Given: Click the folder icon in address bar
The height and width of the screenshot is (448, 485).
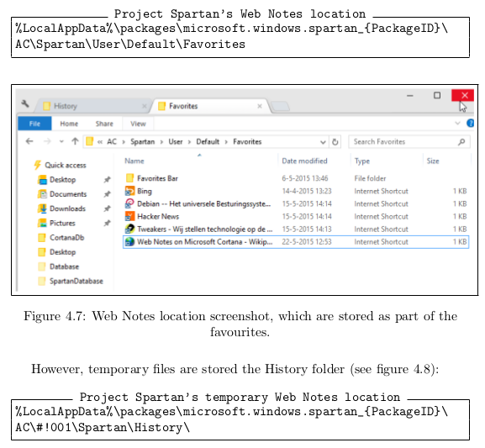Looking at the screenshot, I should click(89, 142).
